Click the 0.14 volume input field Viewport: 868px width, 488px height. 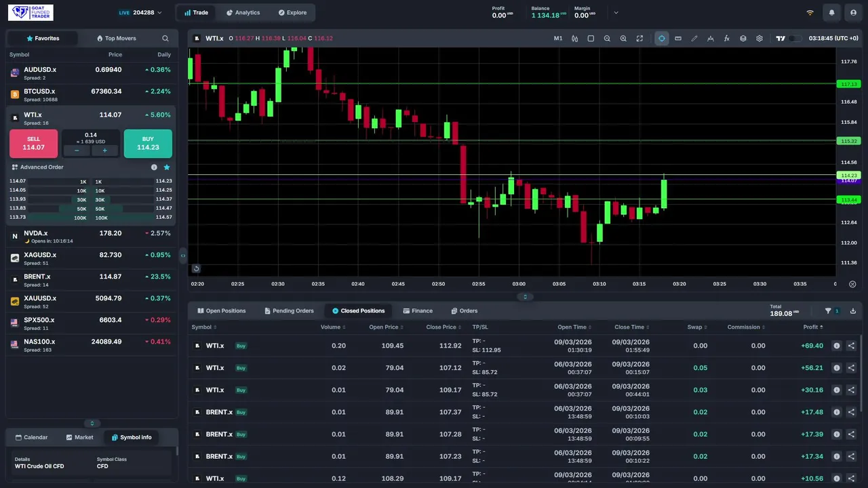click(x=91, y=135)
